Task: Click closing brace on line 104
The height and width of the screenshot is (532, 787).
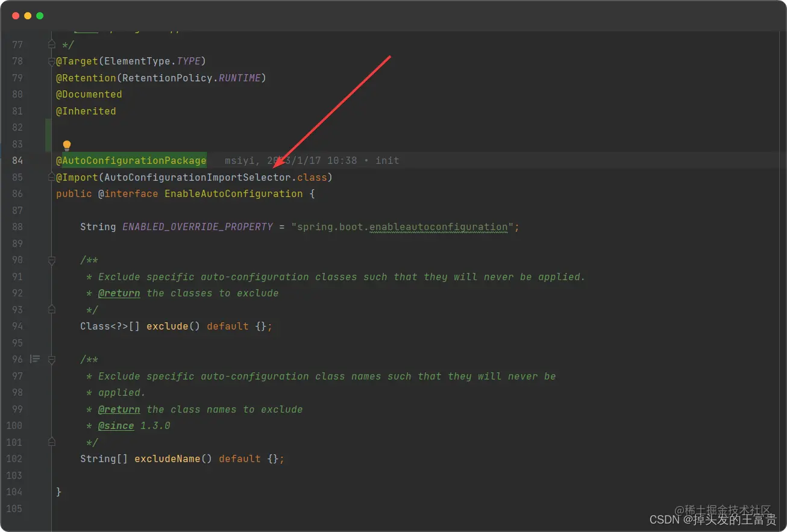Action: click(x=59, y=492)
